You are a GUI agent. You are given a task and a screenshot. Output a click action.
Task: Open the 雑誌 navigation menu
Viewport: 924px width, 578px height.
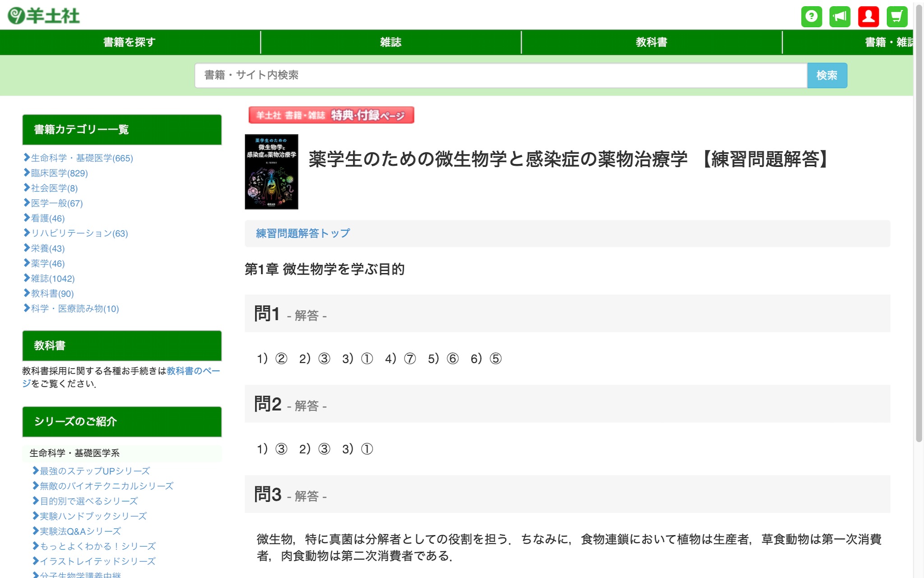(x=390, y=42)
